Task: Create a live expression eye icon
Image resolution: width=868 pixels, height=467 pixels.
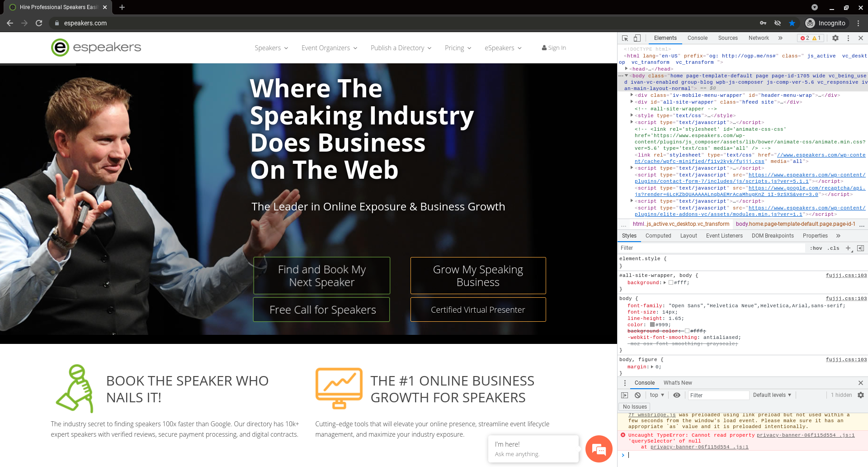Action: tap(677, 395)
